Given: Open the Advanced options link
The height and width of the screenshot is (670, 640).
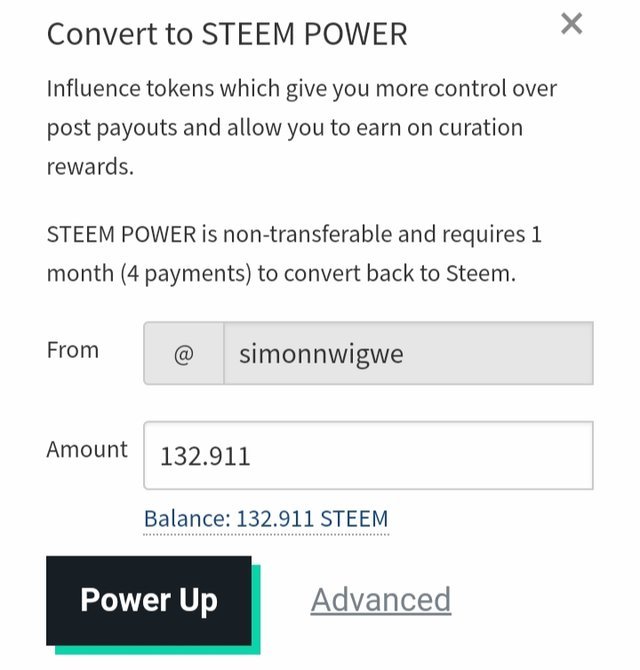Looking at the screenshot, I should tap(380, 600).
